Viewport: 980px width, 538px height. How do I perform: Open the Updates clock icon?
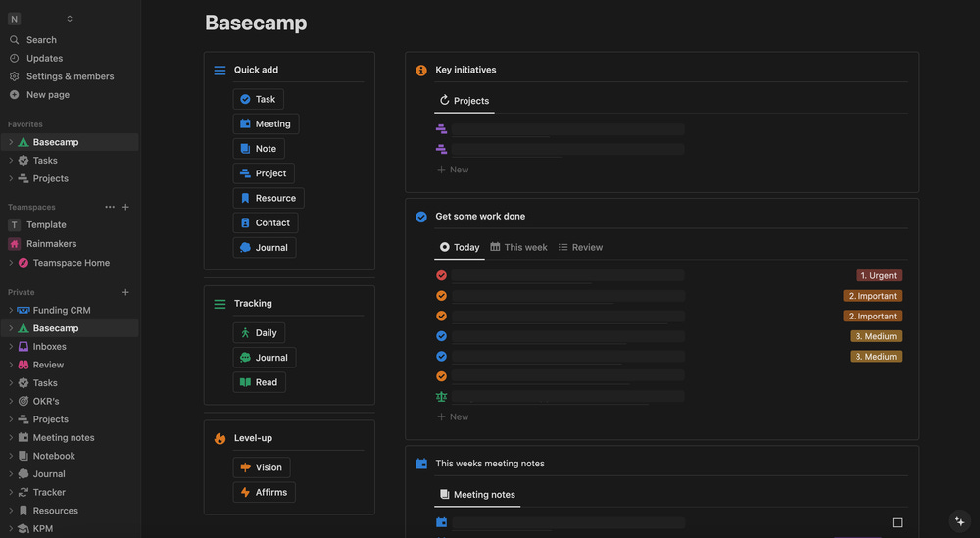pos(15,58)
